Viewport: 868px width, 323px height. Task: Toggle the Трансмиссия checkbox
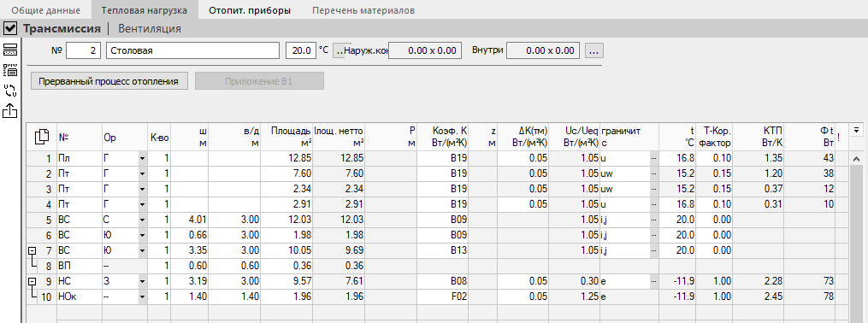pyautogui.click(x=10, y=28)
